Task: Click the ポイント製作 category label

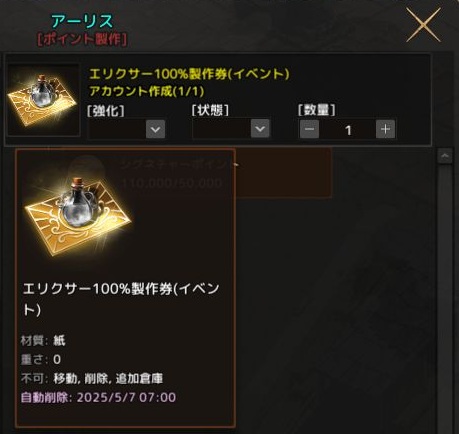Action: [82, 39]
